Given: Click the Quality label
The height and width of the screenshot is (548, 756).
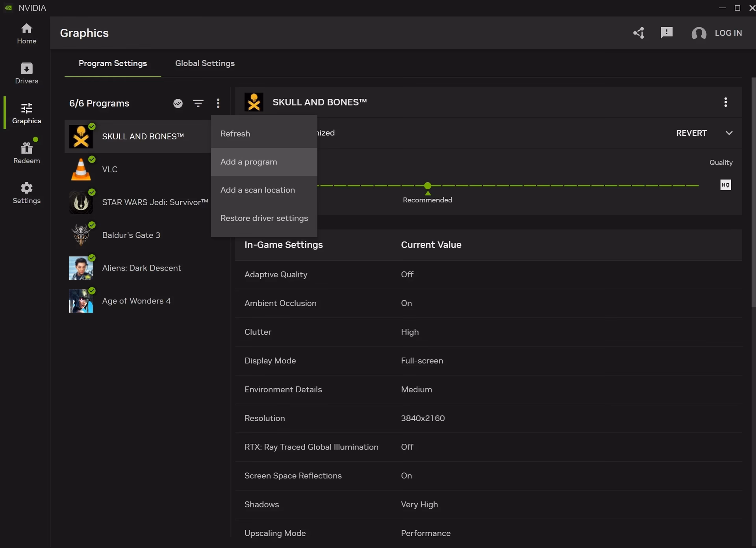Looking at the screenshot, I should coord(721,163).
